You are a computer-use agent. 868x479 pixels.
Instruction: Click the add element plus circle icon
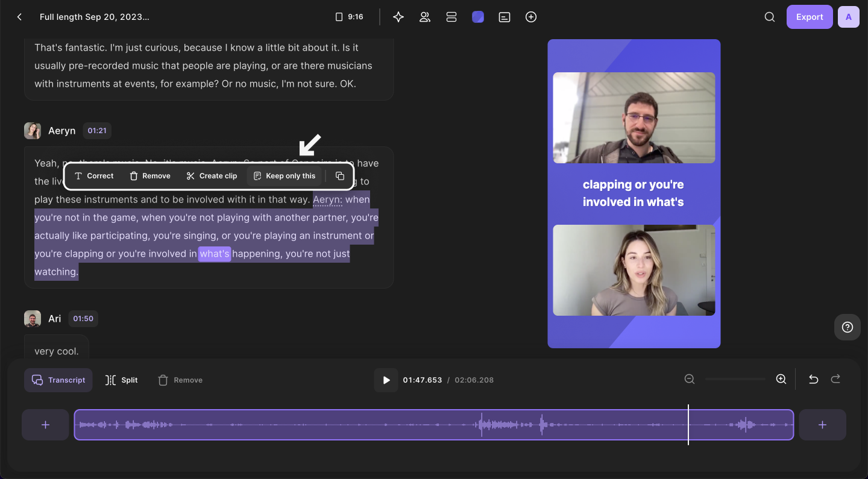point(531,17)
